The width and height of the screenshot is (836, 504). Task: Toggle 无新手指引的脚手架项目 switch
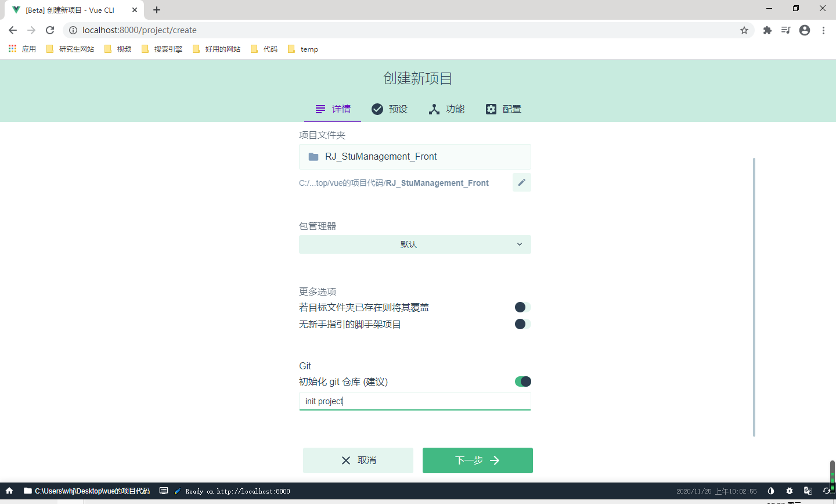(522, 324)
